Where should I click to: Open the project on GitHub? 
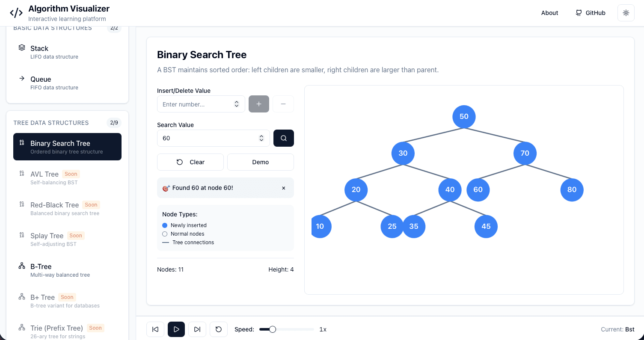pos(591,12)
